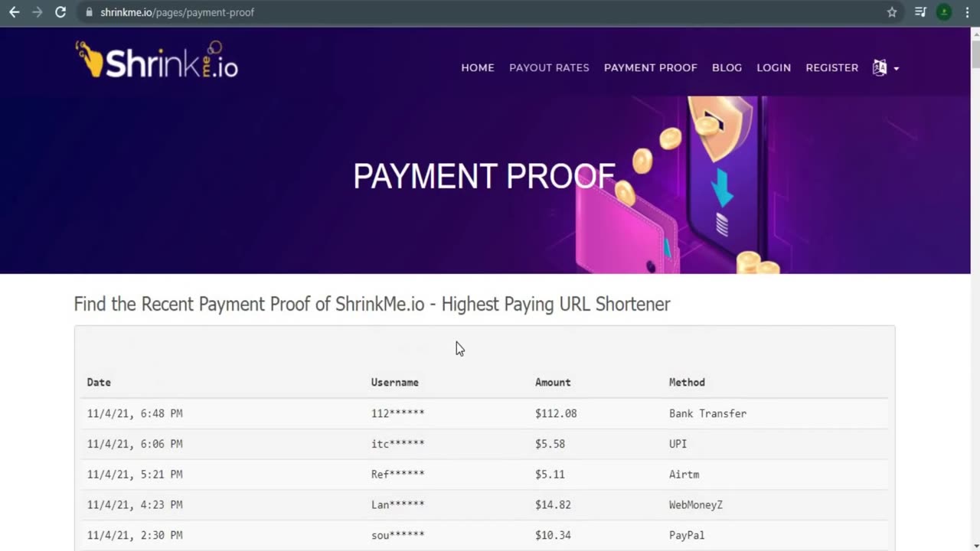Click the LOGIN nav link
Image resolution: width=980 pixels, height=551 pixels.
point(774,67)
